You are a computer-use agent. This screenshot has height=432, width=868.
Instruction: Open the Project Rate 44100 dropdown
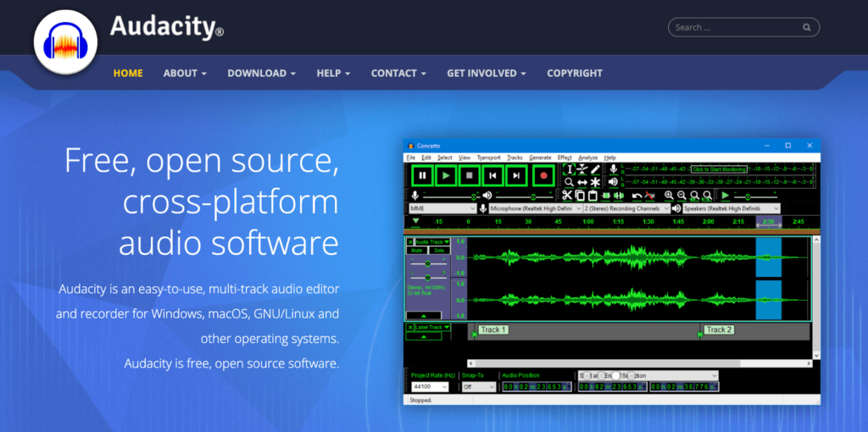tap(430, 387)
